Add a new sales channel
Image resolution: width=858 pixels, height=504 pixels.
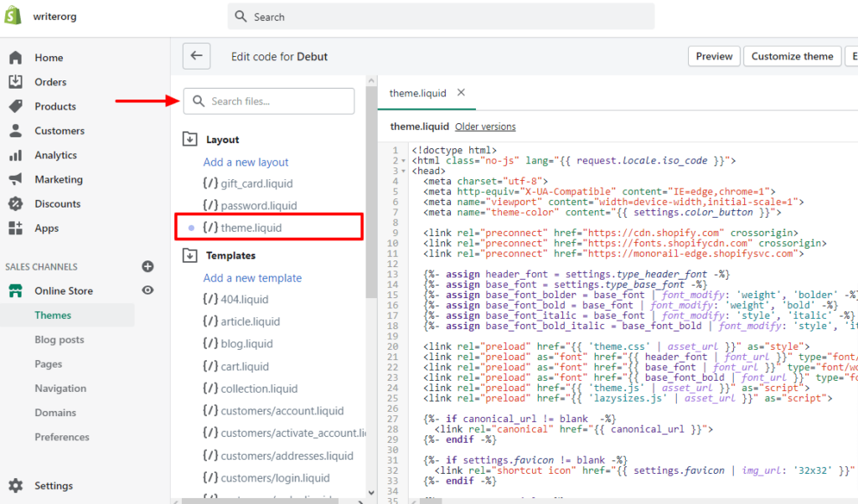pos(148,266)
